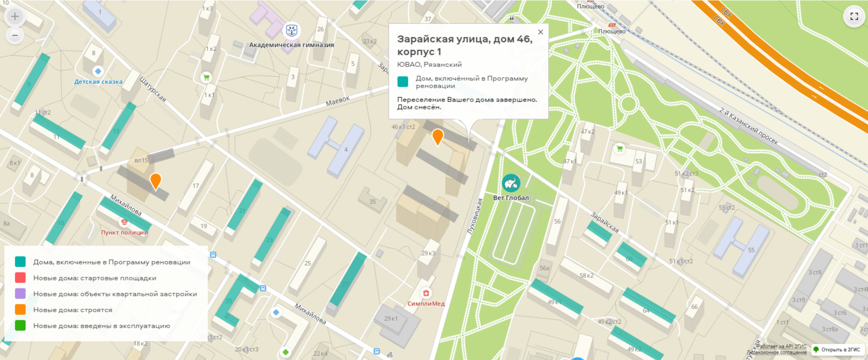Click the Детская сказка blue diamond icon
The height and width of the screenshot is (360, 868).
pyautogui.click(x=98, y=71)
